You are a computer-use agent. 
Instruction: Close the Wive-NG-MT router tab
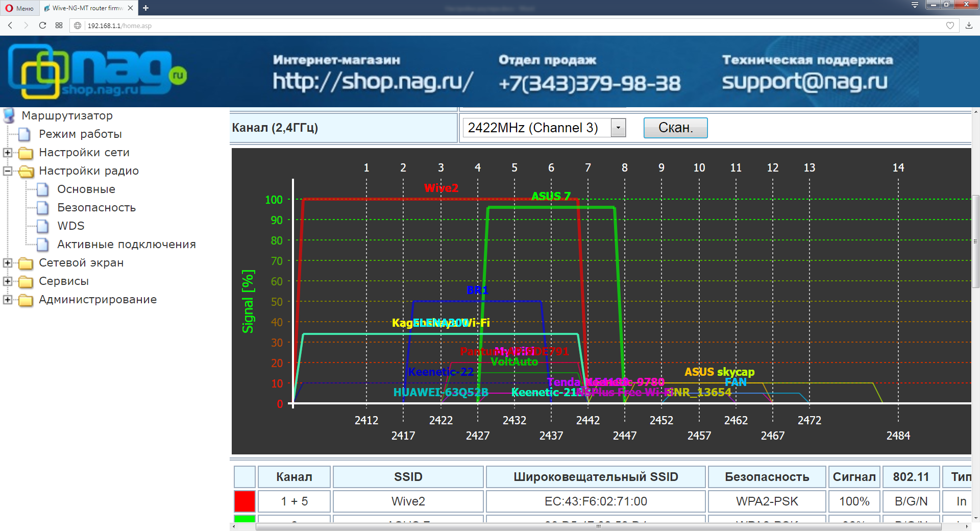click(x=130, y=8)
